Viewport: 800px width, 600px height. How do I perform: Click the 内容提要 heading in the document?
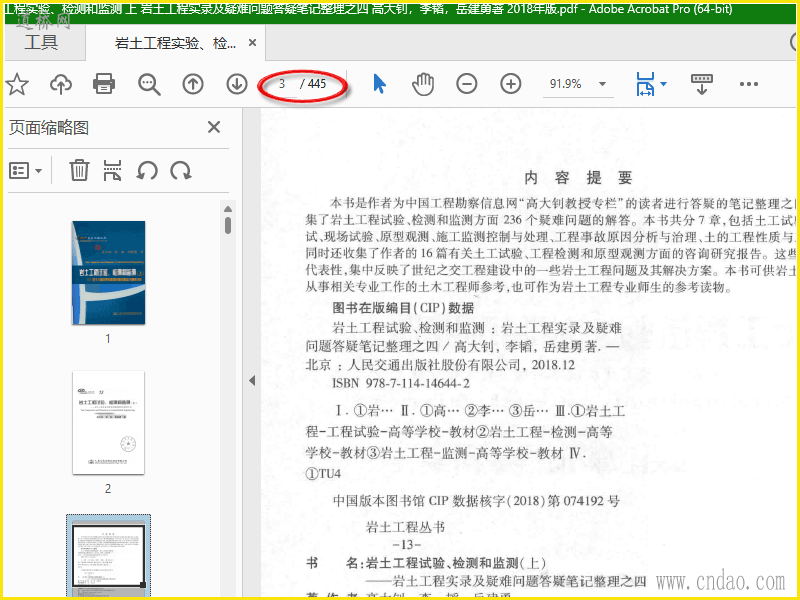click(x=579, y=178)
